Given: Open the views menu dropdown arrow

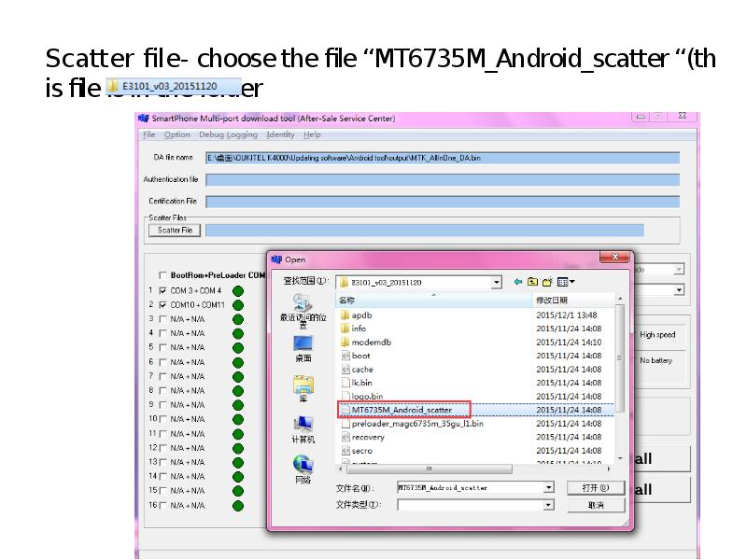Looking at the screenshot, I should [571, 281].
